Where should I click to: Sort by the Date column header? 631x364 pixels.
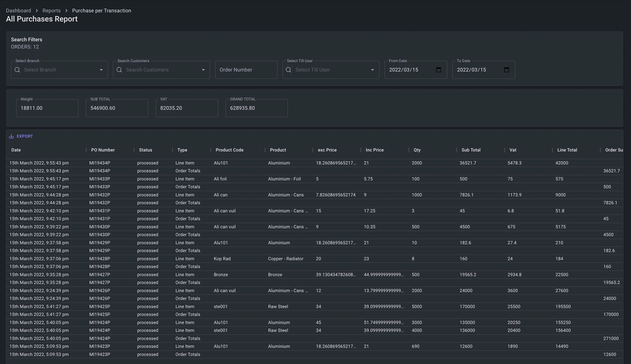click(16, 150)
